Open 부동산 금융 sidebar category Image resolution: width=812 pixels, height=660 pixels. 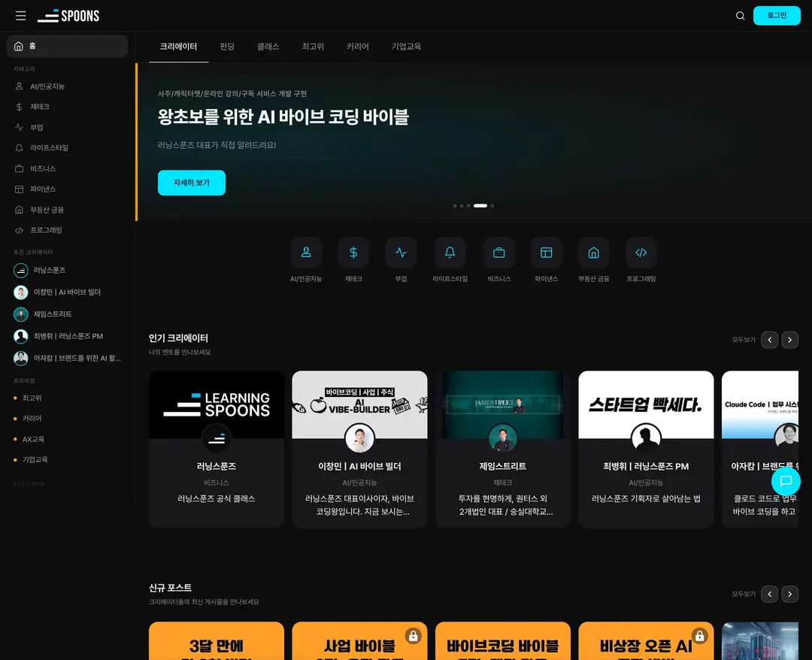(68, 210)
